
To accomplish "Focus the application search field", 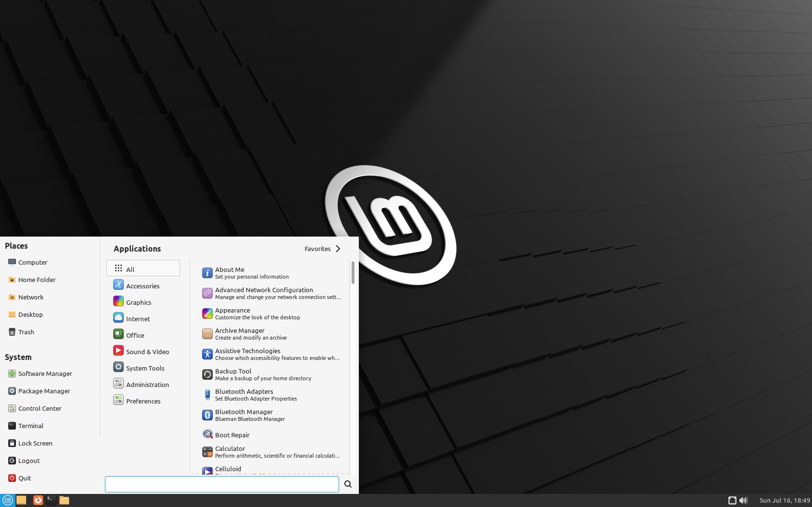I will click(x=222, y=484).
